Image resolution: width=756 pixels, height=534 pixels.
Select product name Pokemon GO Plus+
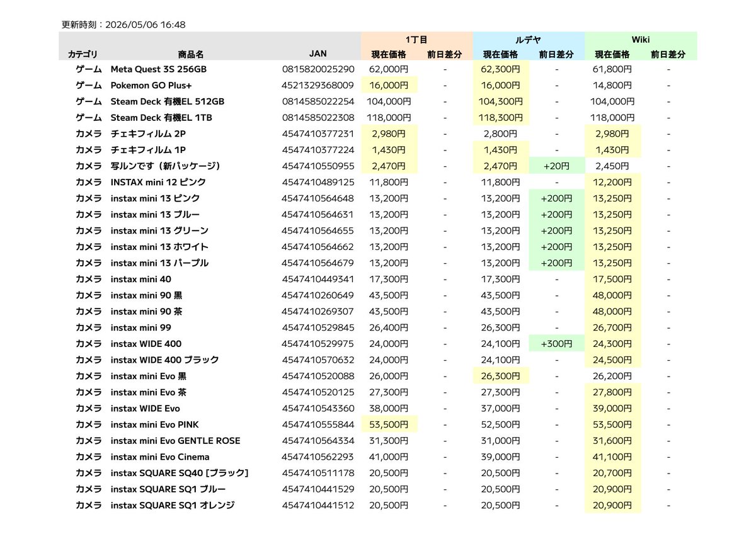pyautogui.click(x=151, y=85)
